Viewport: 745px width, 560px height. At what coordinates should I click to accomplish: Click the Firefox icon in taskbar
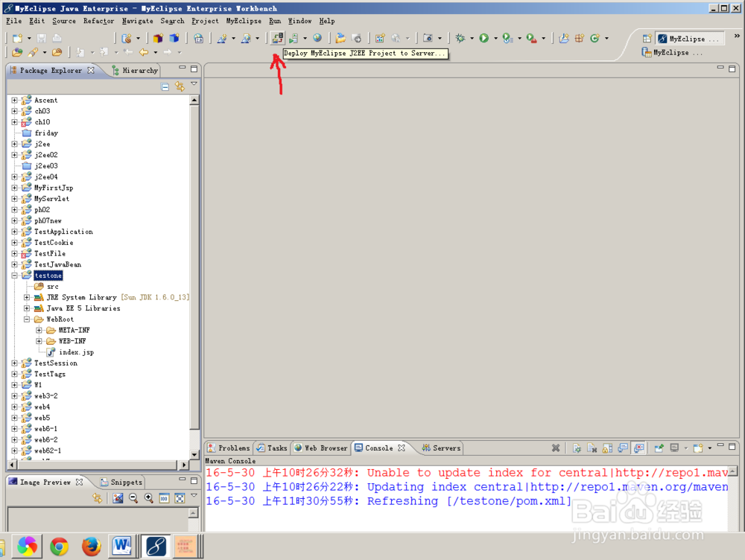click(x=91, y=547)
